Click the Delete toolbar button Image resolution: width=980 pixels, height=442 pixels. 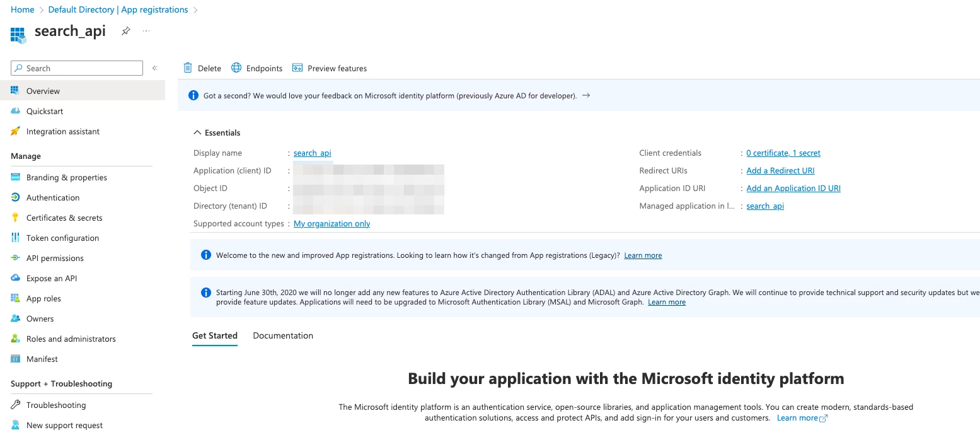[202, 68]
